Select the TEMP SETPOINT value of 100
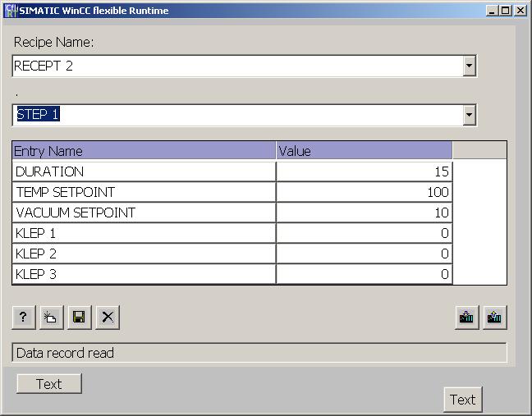Screen dimensions: 532x416 [x=364, y=192]
